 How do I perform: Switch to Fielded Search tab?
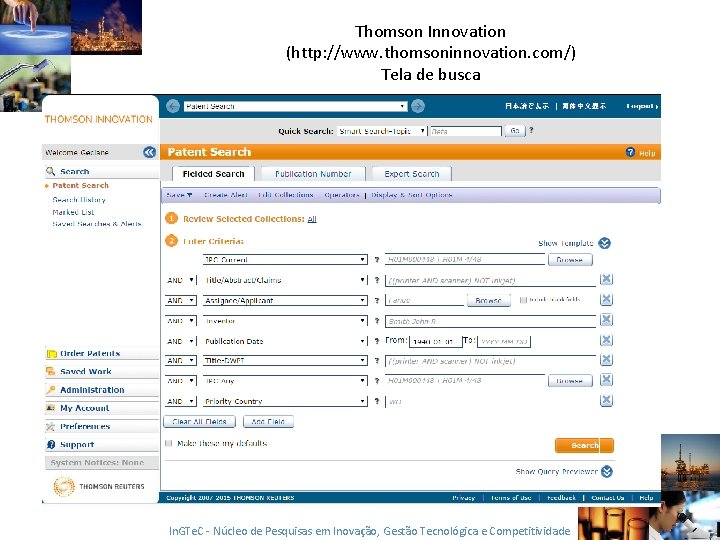pos(213,174)
